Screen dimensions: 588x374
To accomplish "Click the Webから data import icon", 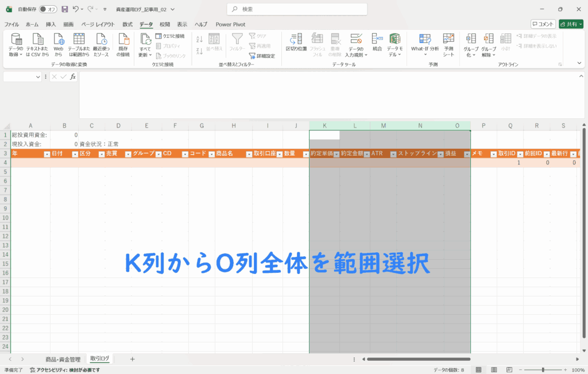I will point(58,45).
